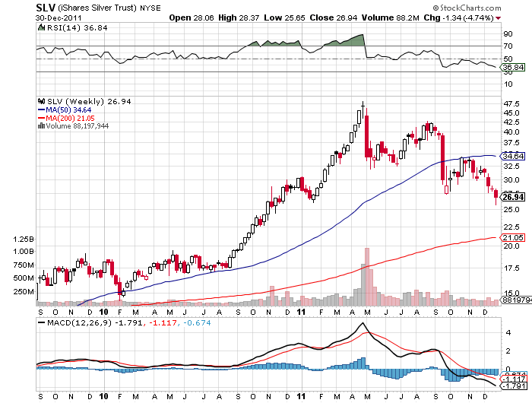532x403 pixels.
Task: Click the green RSI mountain icon
Action: 41,27
